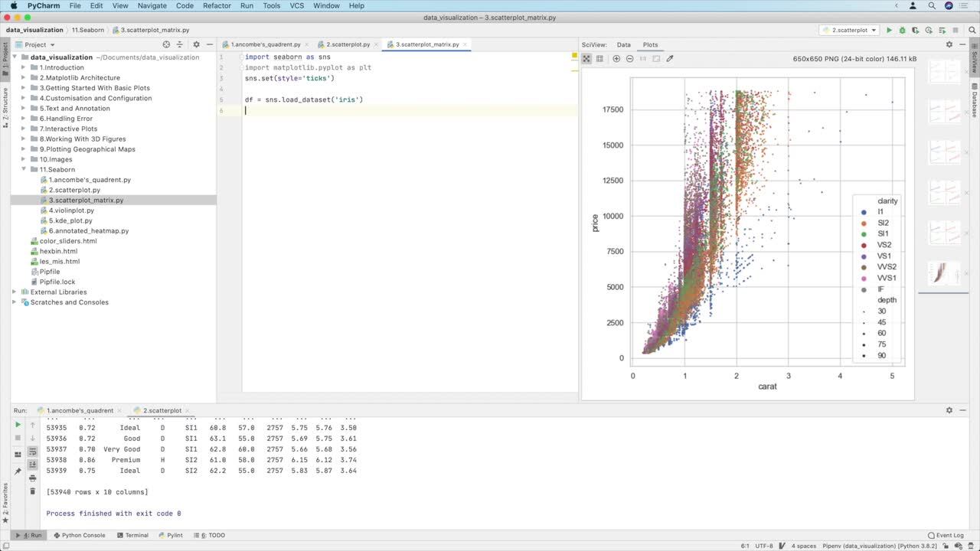Open the Refactor menu

[x=217, y=5]
